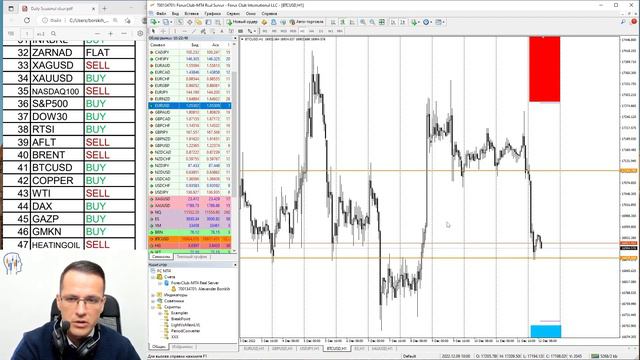Toggle the Navigator window star icon

click(198, 22)
